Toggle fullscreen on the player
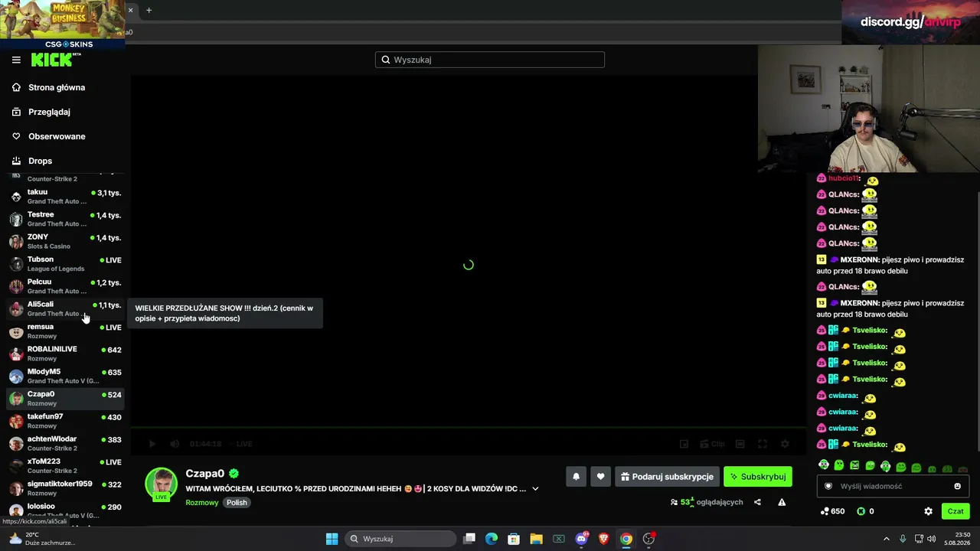 pyautogui.click(x=763, y=444)
